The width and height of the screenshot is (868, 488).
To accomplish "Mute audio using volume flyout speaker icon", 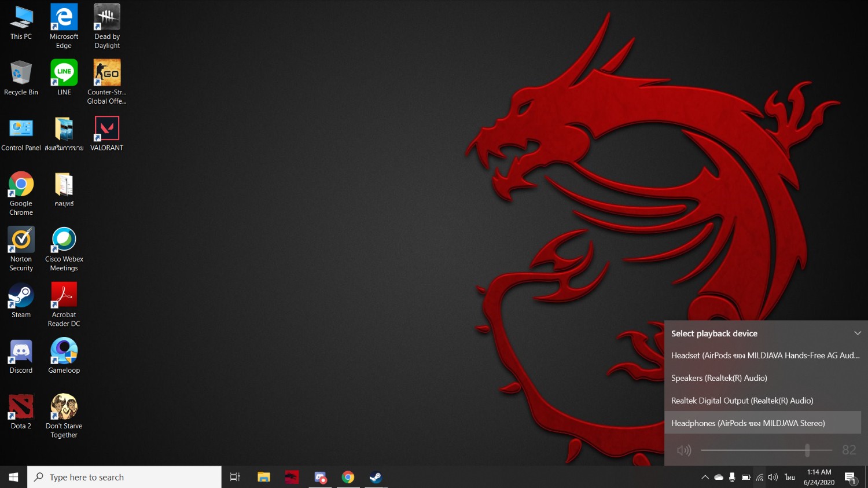I will pyautogui.click(x=684, y=450).
